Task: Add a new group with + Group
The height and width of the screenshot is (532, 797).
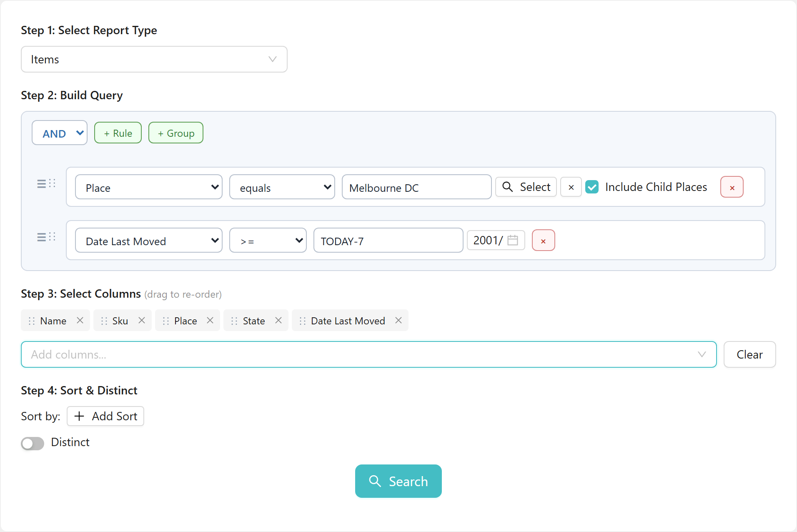Action: [x=176, y=133]
